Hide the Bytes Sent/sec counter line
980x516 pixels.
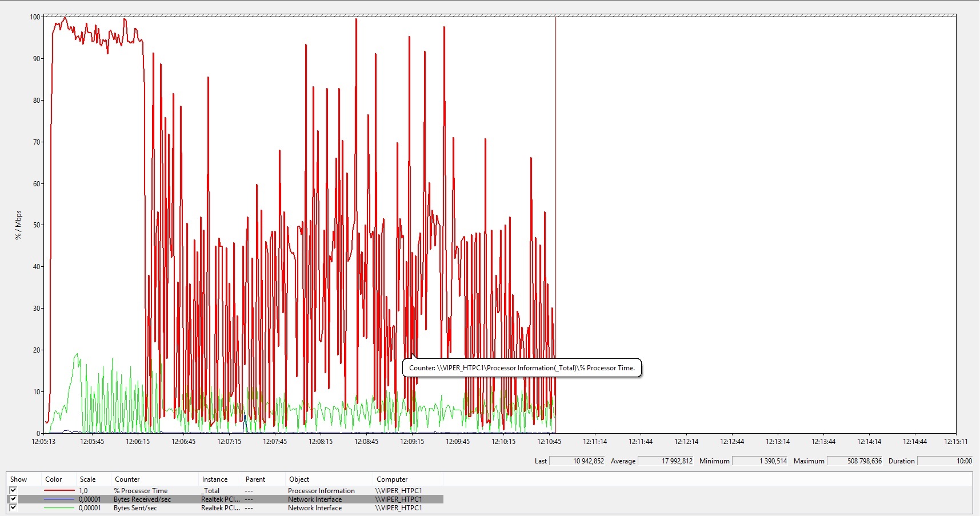(x=13, y=507)
